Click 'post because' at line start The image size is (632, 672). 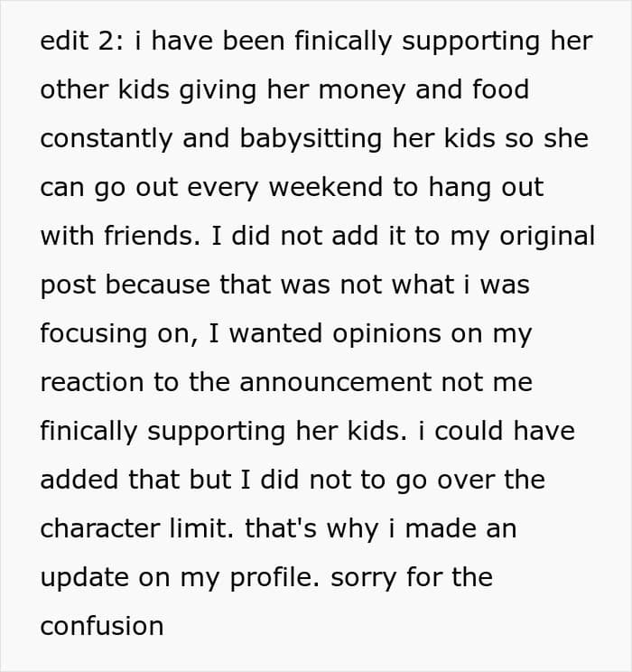[x=125, y=285]
